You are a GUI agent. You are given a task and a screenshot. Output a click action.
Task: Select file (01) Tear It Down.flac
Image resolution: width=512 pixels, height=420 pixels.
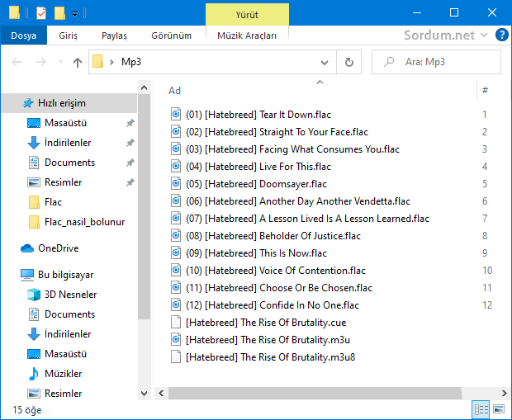pos(258,115)
